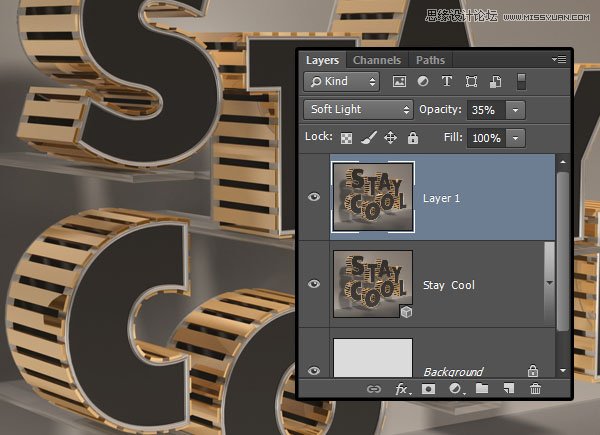Delete layer trash icon
Image resolution: width=600 pixels, height=435 pixels.
point(535,389)
